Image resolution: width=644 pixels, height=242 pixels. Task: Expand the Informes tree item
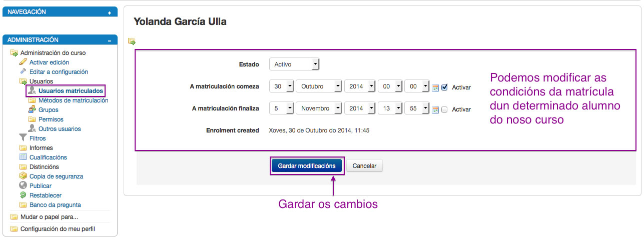coord(41,148)
